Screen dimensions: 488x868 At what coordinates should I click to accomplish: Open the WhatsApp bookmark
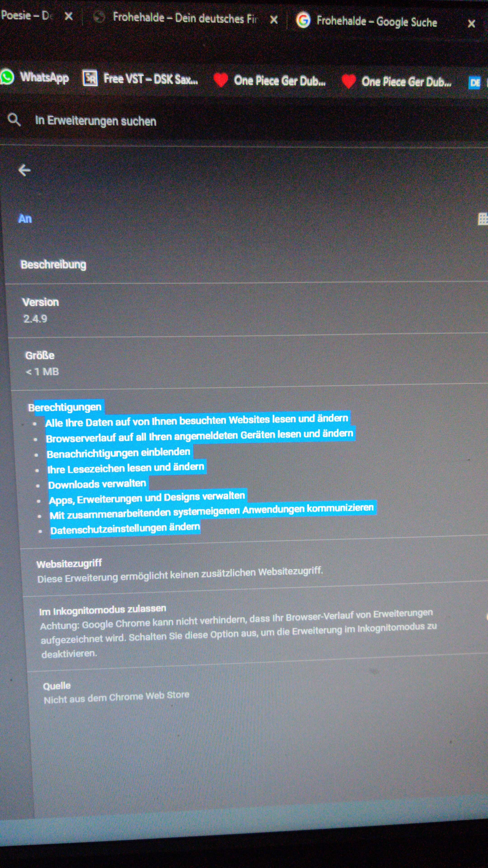(35, 77)
